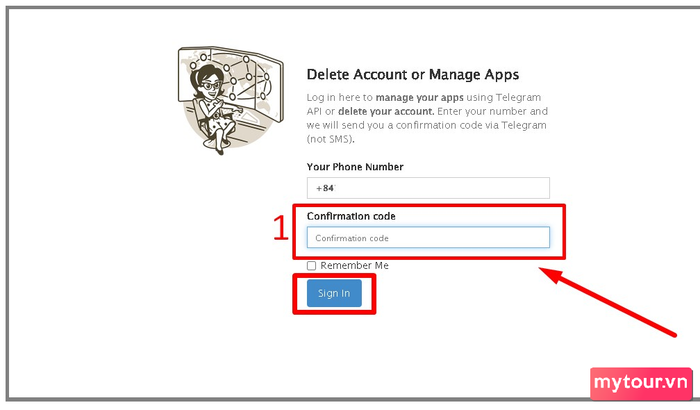Screen dimensions: 700x410
Task: Tick the Remember Me checkbox
Action: [311, 266]
